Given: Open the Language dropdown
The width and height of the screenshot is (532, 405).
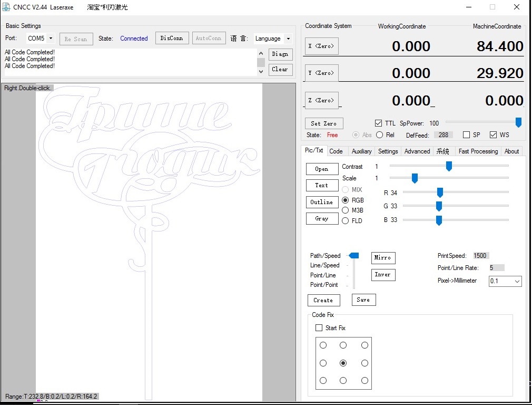Looking at the screenshot, I should click(288, 38).
